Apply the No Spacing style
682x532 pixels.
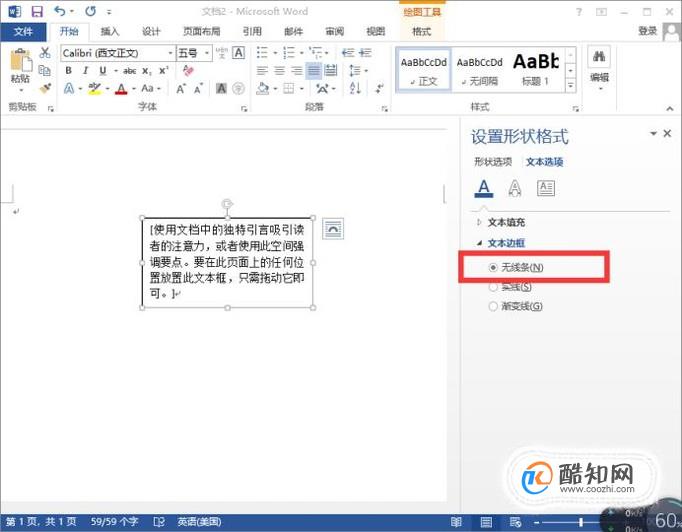pyautogui.click(x=479, y=70)
